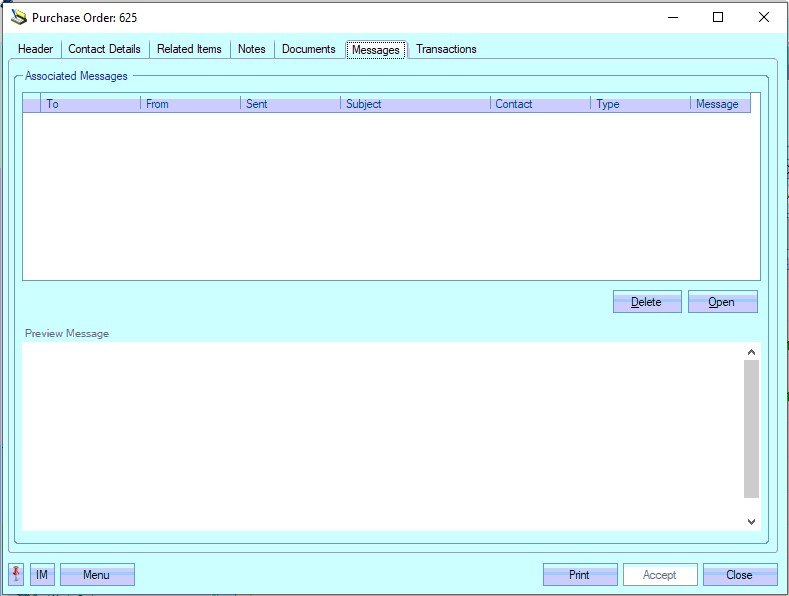Print the purchase order
The height and width of the screenshot is (596, 789).
[x=579, y=575]
